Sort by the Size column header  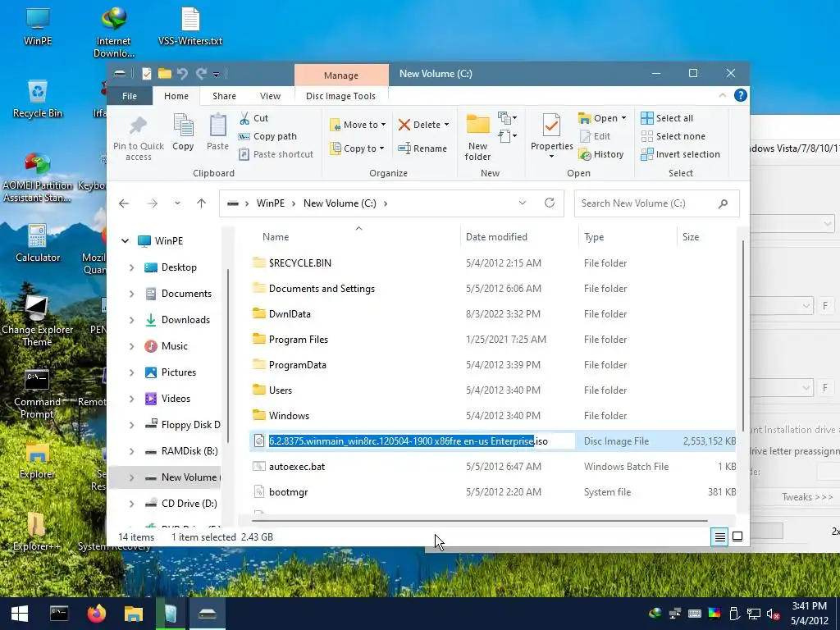(691, 237)
